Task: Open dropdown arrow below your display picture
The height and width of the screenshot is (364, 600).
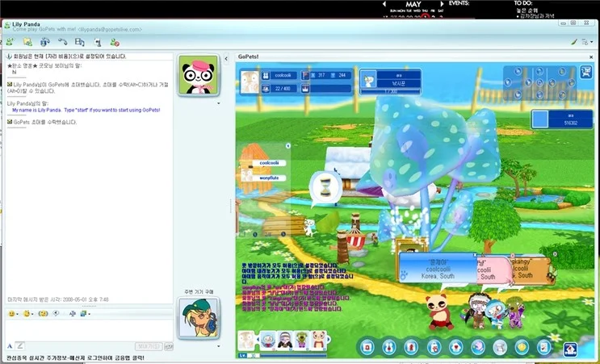Action: pyautogui.click(x=219, y=346)
